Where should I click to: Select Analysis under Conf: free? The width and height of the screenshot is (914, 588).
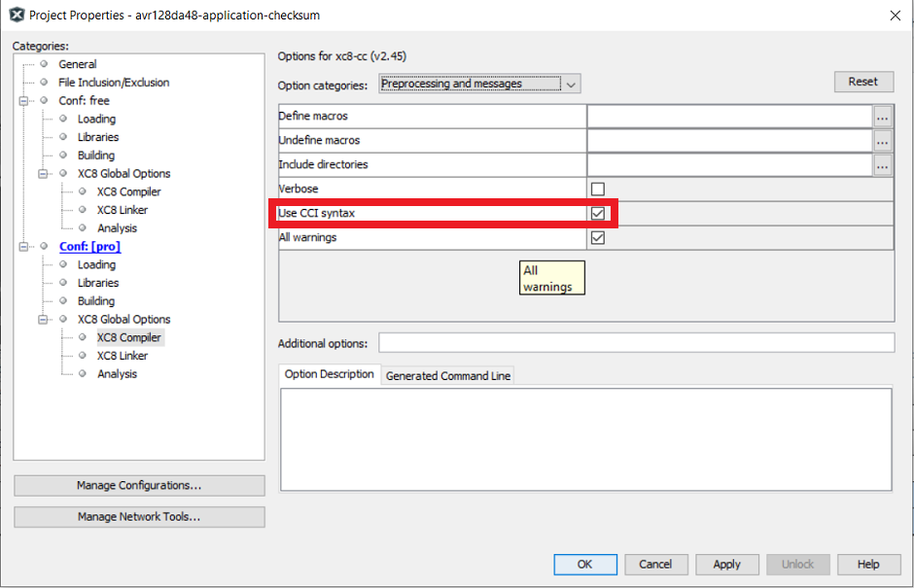[117, 227]
